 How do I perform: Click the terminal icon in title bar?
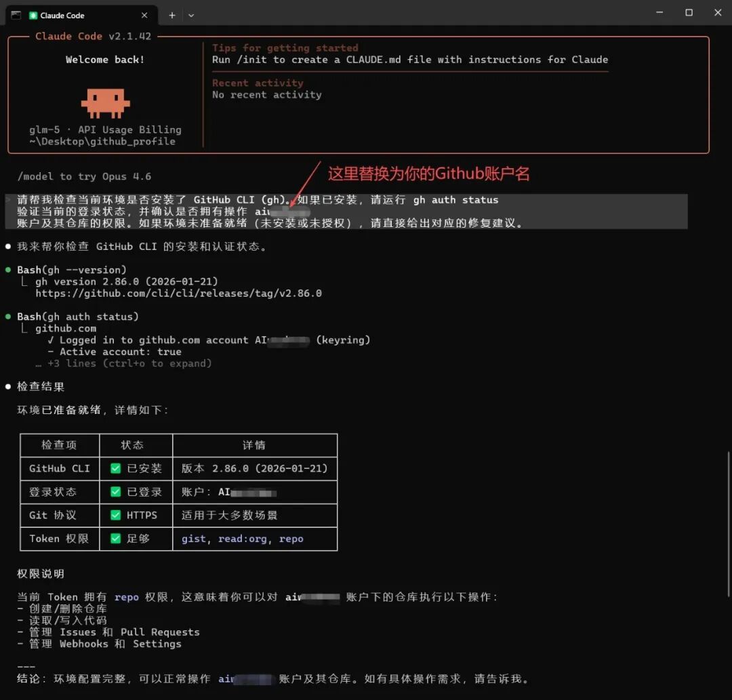(16, 15)
